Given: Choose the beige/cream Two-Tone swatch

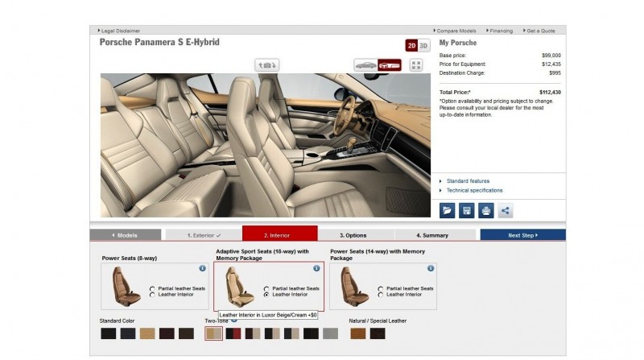Looking at the screenshot, I should 213,333.
